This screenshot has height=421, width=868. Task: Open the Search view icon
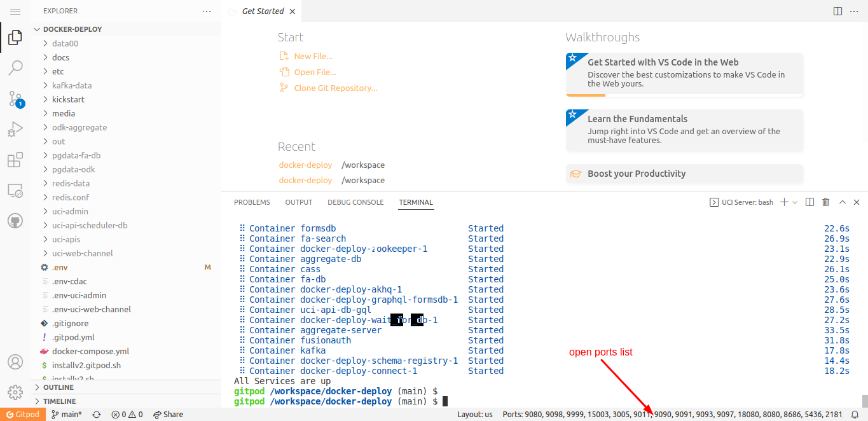point(15,67)
